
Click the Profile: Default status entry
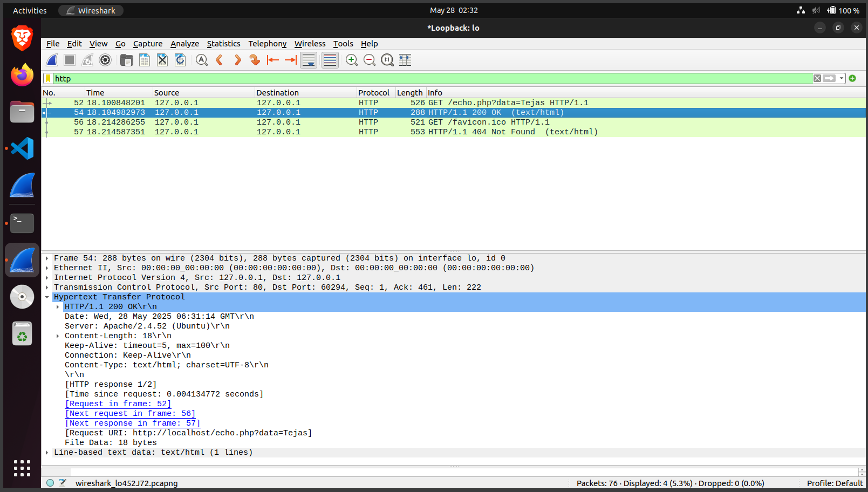(835, 483)
